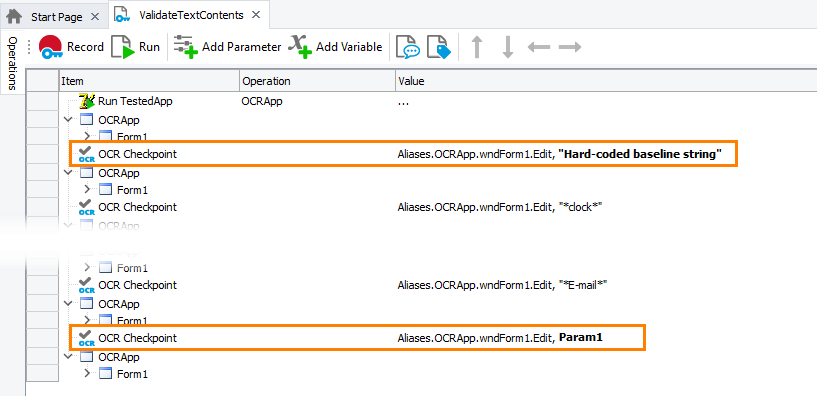The width and height of the screenshot is (817, 396).
Task: Click the Item column header
Action: [149, 81]
